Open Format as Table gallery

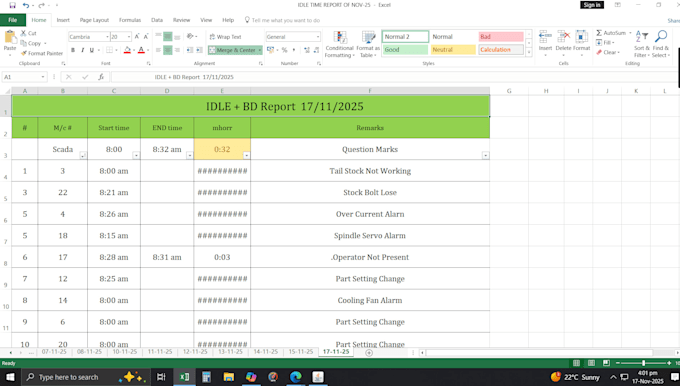coord(368,44)
